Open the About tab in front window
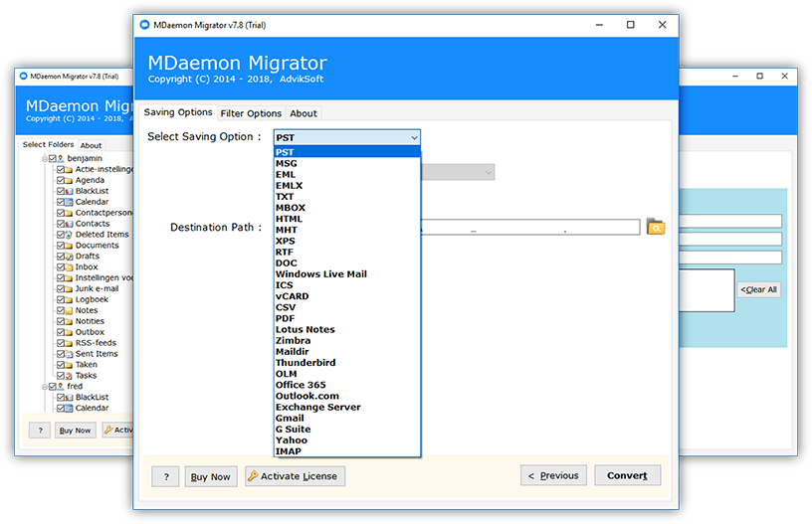 (x=304, y=113)
